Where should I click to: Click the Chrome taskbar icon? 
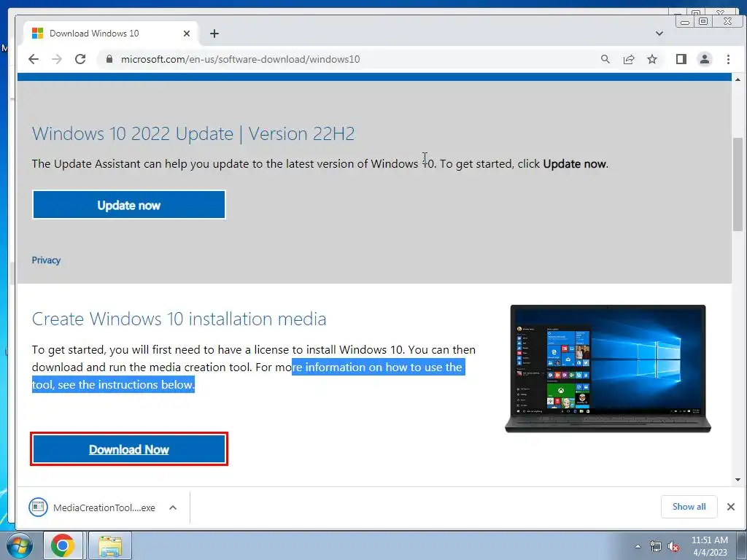click(x=63, y=545)
